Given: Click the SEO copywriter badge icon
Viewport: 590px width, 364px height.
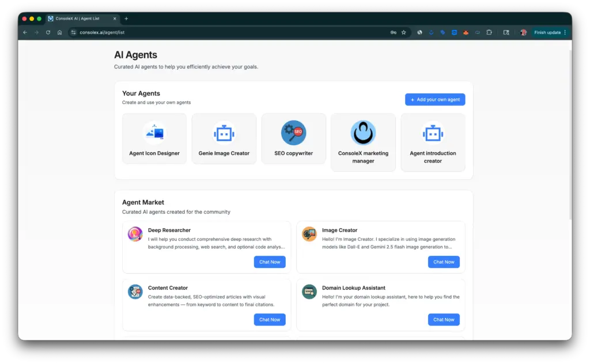Looking at the screenshot, I should tap(293, 131).
